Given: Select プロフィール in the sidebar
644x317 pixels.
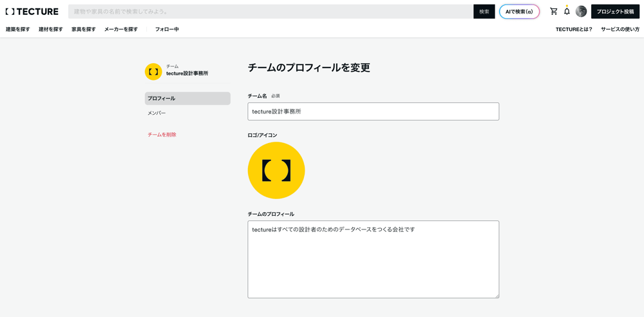Looking at the screenshot, I should point(187,99).
